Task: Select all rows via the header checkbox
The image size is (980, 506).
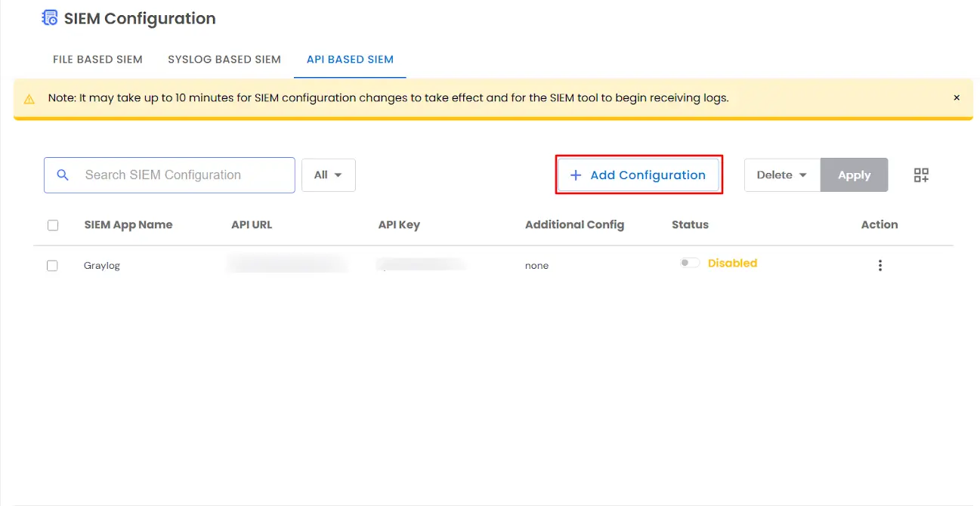Action: [x=53, y=225]
